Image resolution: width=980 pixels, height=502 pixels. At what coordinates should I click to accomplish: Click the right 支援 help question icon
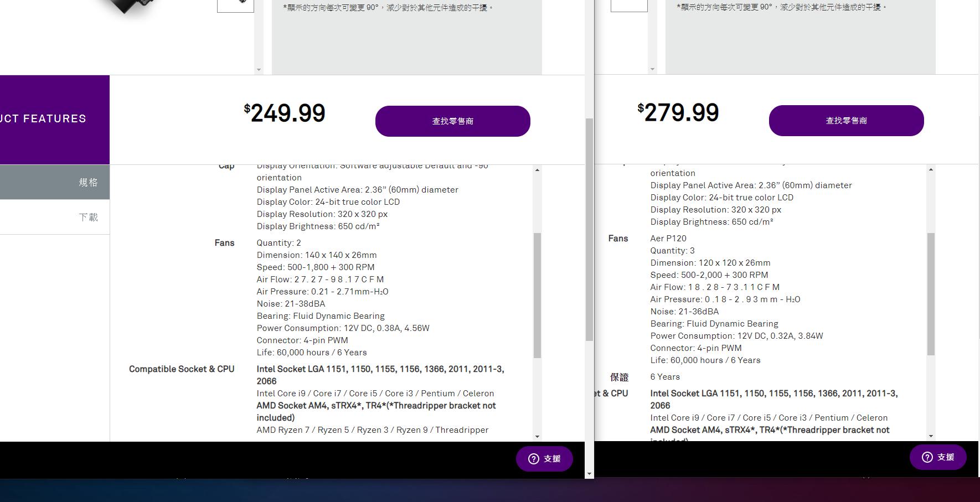coord(927,457)
